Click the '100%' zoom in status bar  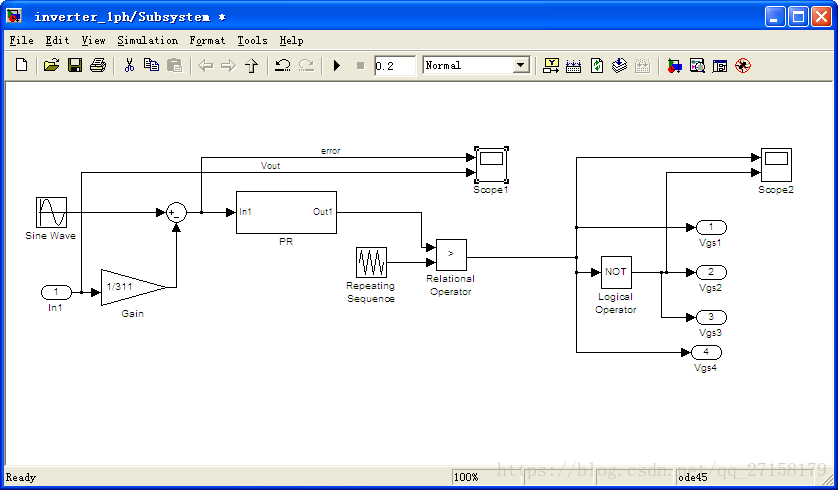tap(466, 477)
